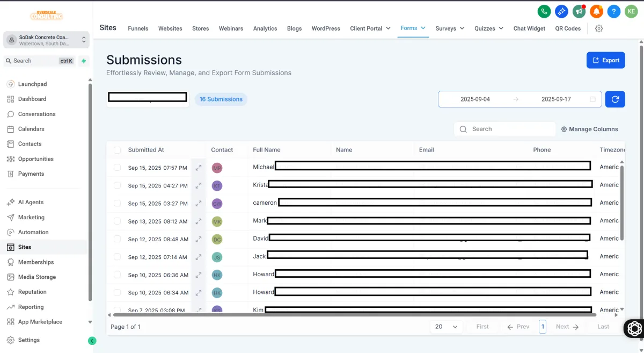The image size is (644, 353).
Task: Check the Sep 12 08:48 AM row
Action: pos(117,239)
